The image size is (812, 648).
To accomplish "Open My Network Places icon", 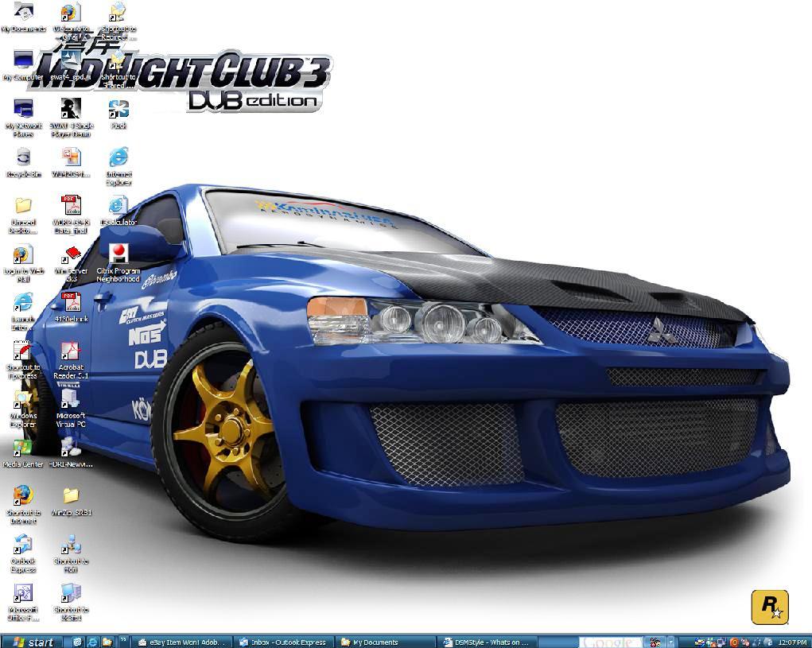I will point(24,110).
